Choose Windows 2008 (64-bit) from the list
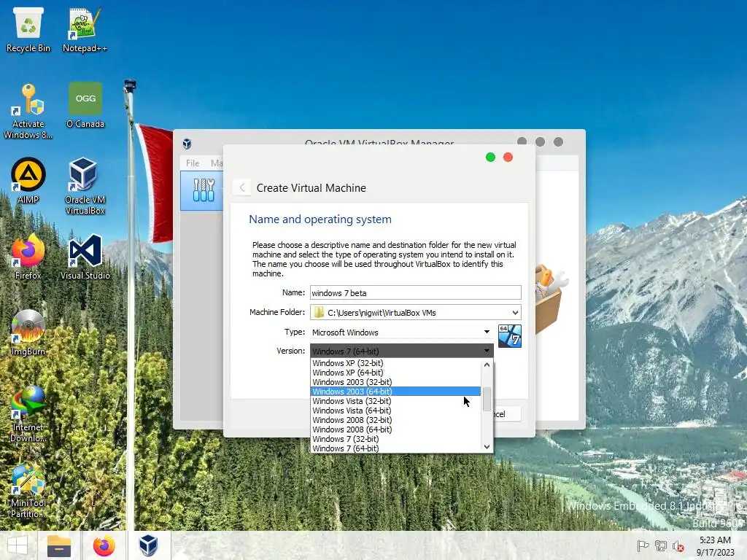This screenshot has height=560, width=747. click(x=395, y=429)
